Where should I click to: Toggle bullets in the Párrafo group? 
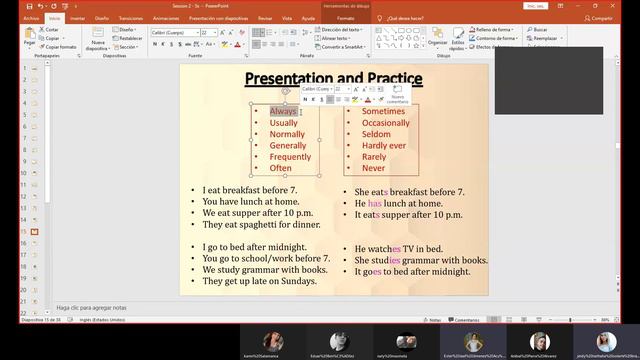pos(256,33)
